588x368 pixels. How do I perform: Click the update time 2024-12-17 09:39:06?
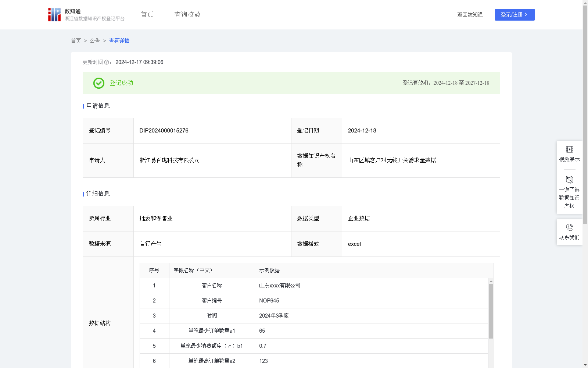point(139,63)
